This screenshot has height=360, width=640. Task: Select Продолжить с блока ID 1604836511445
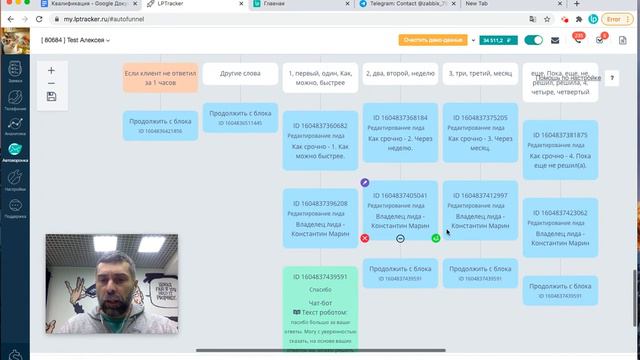pyautogui.click(x=240, y=118)
